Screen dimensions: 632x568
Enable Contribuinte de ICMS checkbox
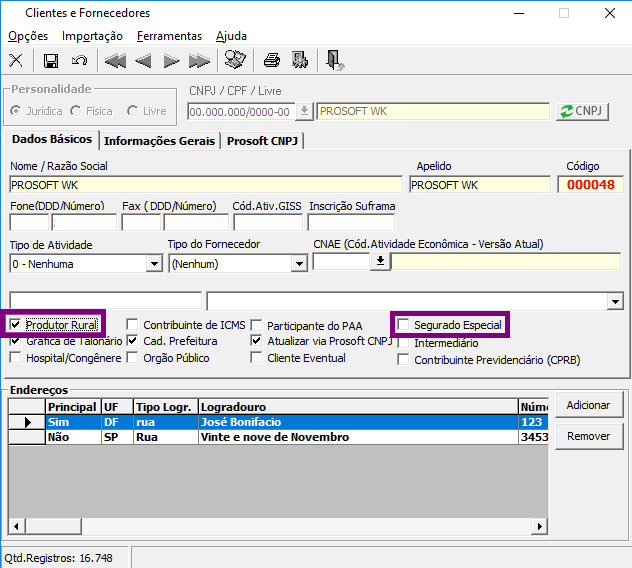pos(132,325)
